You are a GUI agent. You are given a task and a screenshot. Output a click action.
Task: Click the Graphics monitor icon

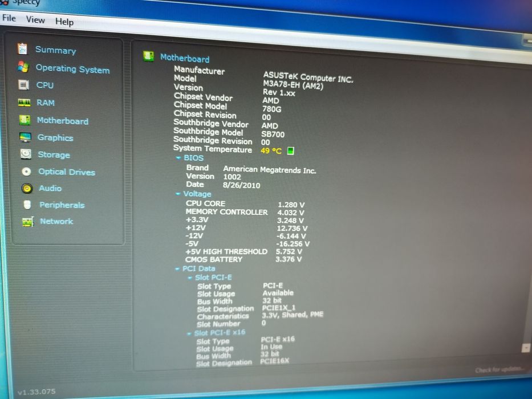point(26,137)
